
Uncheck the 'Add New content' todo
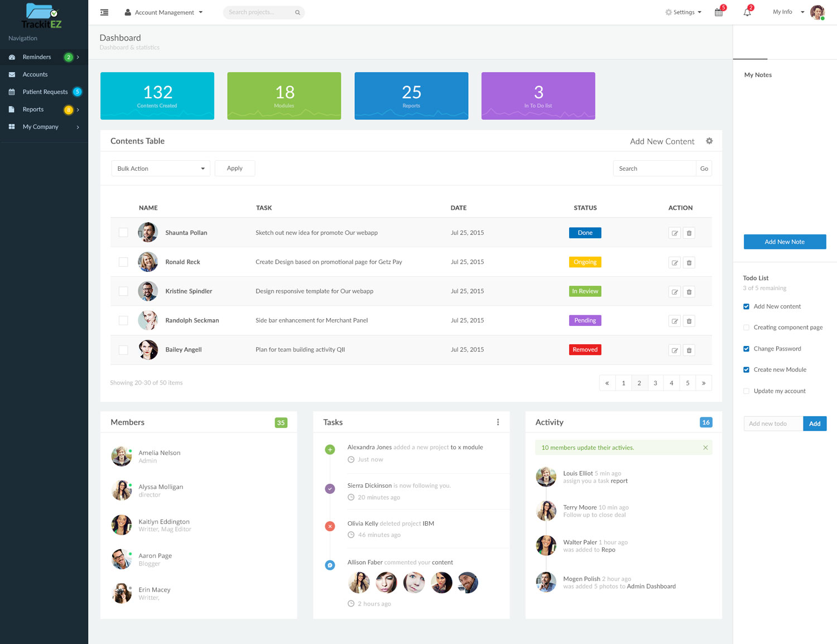point(746,306)
